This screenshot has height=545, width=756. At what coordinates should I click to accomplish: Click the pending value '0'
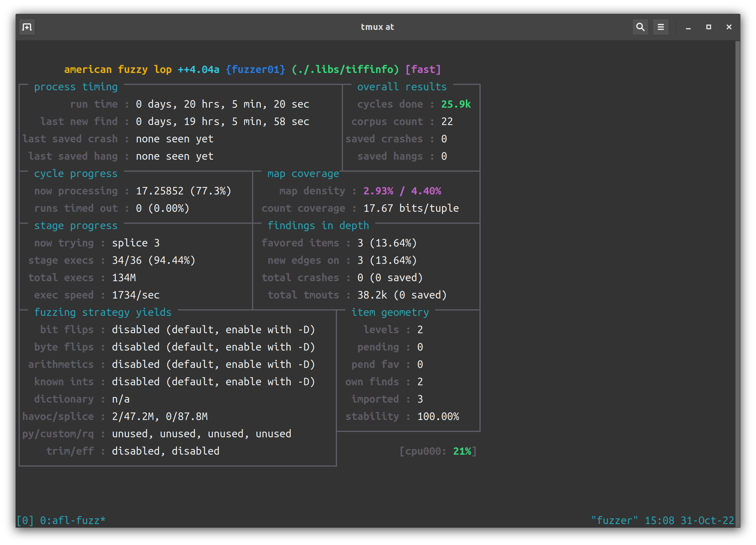(420, 347)
